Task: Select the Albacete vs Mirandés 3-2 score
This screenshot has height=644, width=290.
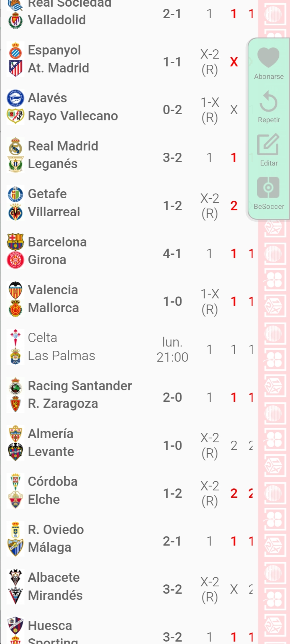Action: click(x=172, y=589)
